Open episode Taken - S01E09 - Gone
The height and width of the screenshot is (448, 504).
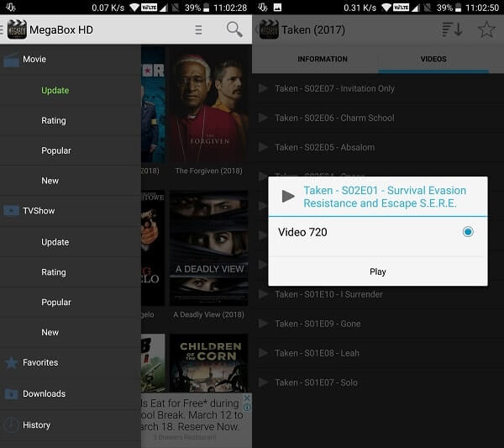(x=378, y=324)
